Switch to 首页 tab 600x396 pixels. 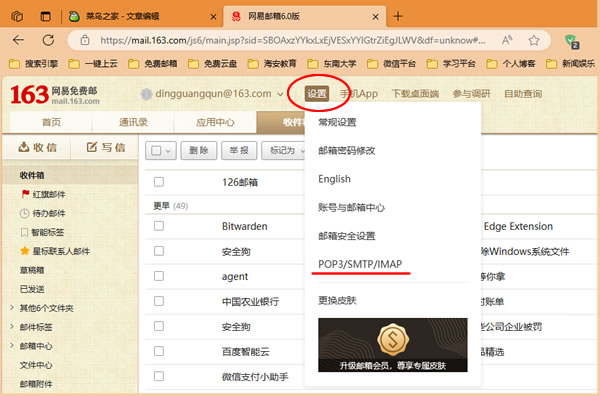51,122
